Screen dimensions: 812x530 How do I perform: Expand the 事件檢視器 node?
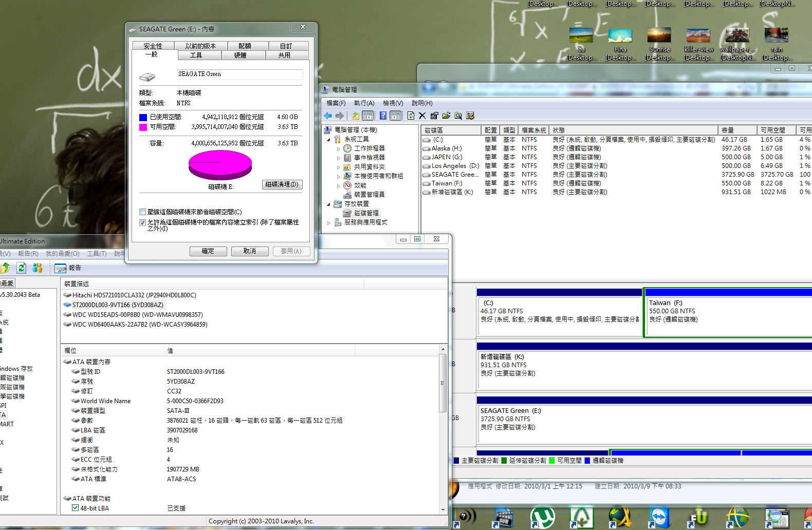pyautogui.click(x=338, y=158)
